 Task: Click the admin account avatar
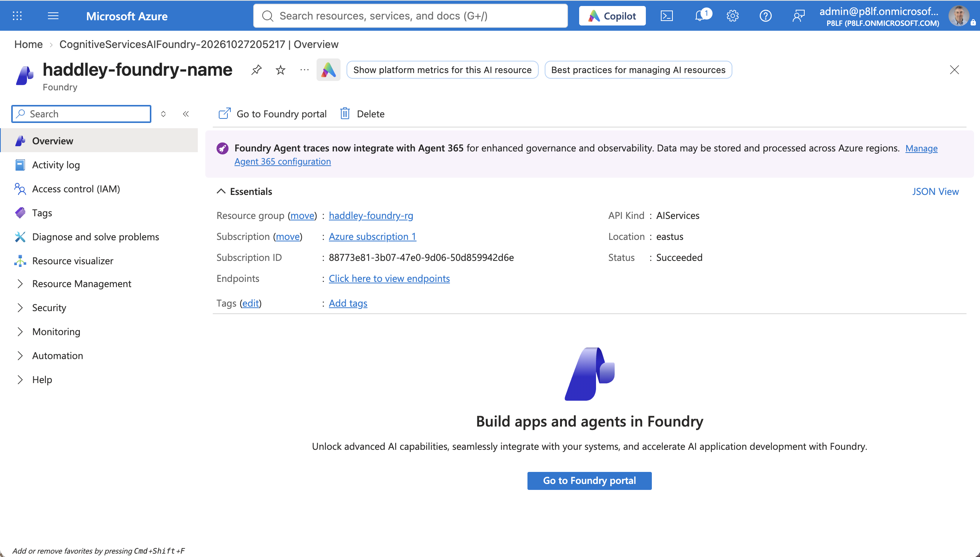point(959,16)
